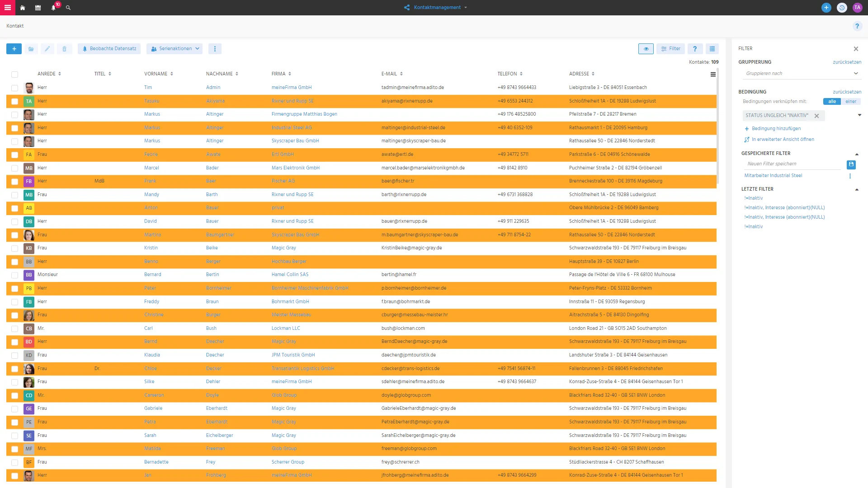The height and width of the screenshot is (488, 868).
Task: Click the blue plus icon in top bar
Action: [x=826, y=8]
